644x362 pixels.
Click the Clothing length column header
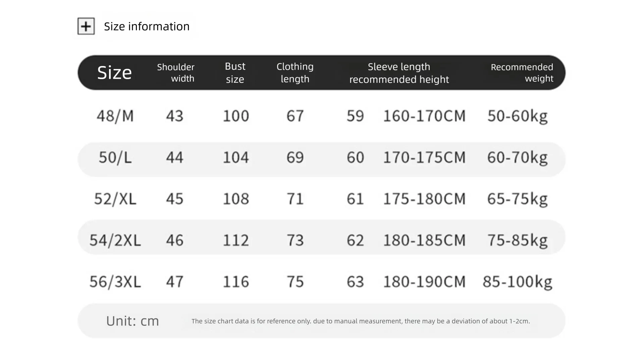295,72
